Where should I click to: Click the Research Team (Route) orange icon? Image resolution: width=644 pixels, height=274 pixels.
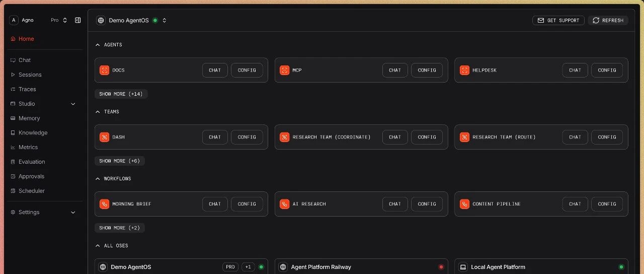tap(464, 137)
